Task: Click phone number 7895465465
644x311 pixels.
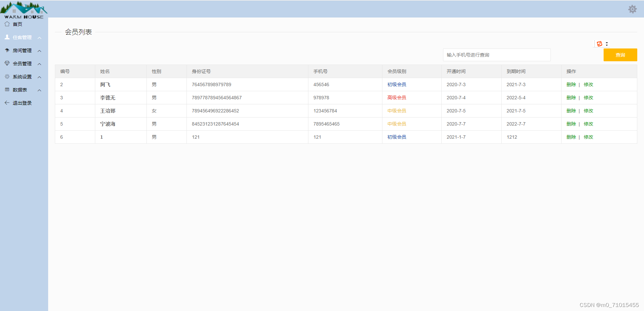Action: click(x=326, y=124)
